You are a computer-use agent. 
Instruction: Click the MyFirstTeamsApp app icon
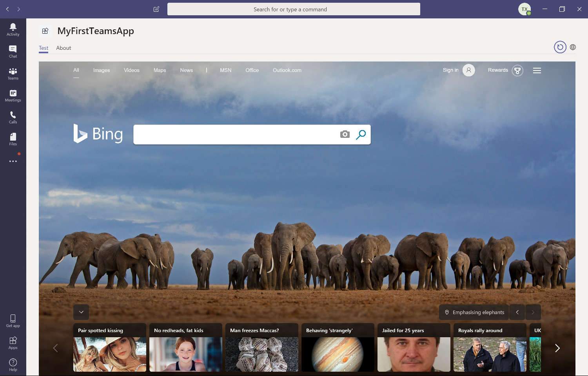45,31
